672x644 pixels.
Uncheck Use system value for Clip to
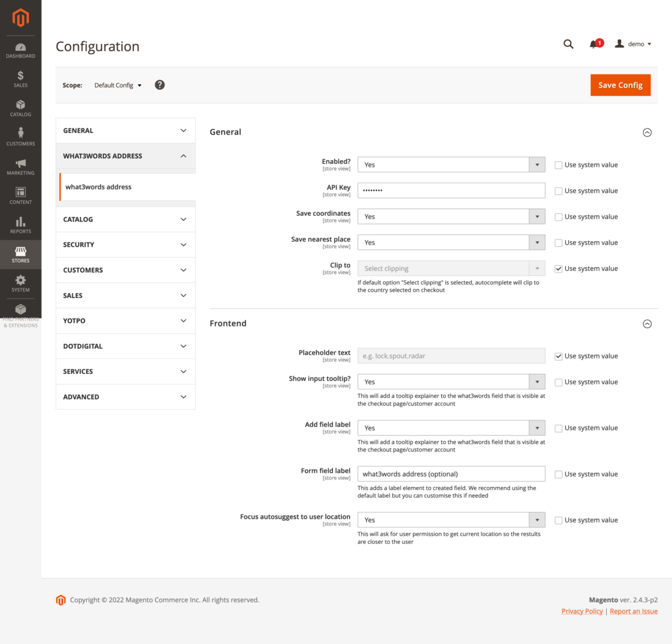558,269
